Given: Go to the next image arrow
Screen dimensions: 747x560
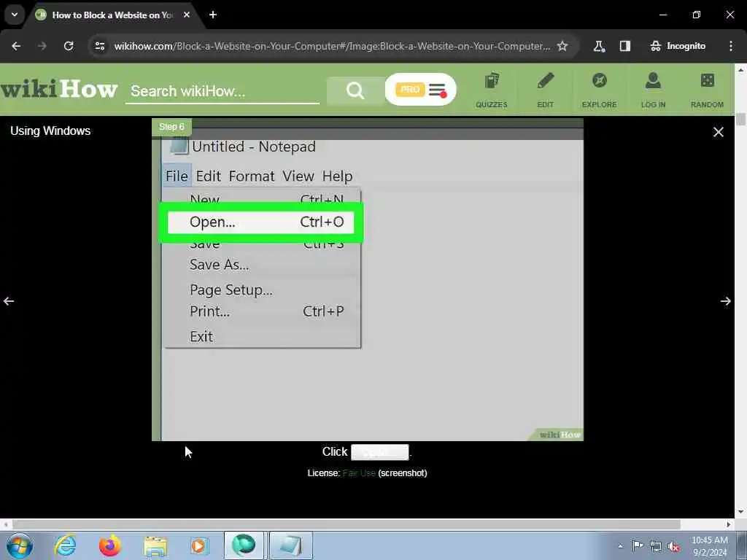Looking at the screenshot, I should (x=725, y=301).
